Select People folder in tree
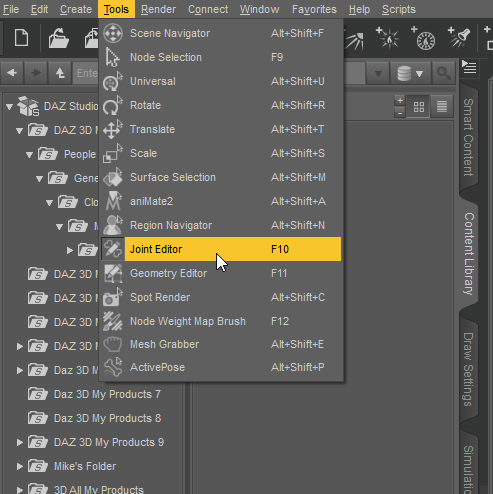The width and height of the screenshot is (493, 494). click(80, 154)
